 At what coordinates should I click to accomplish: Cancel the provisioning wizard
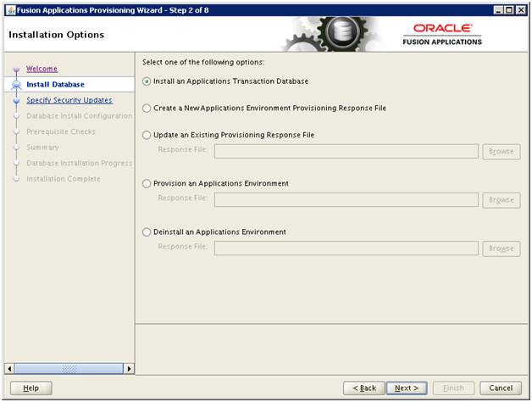(501, 388)
